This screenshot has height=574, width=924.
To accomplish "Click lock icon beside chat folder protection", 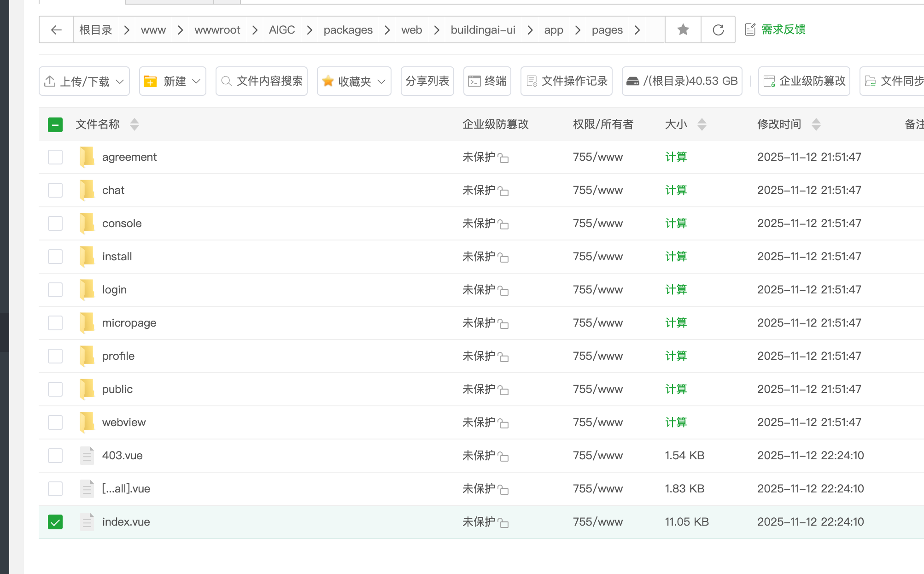I will 503,191.
